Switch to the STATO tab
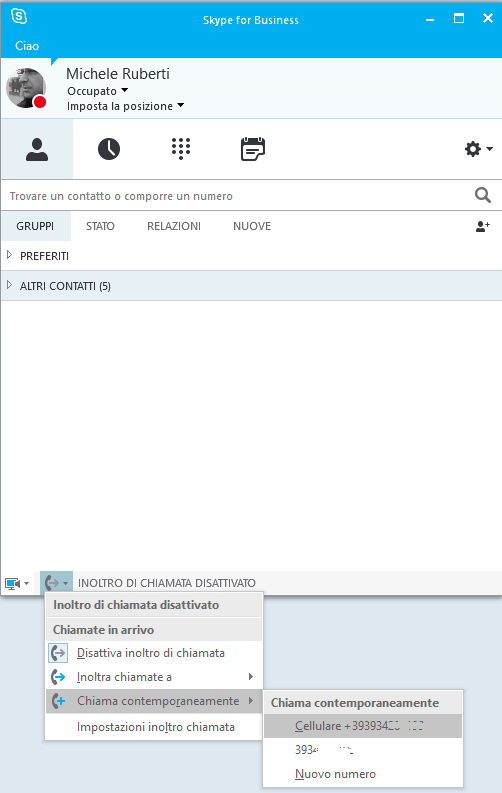This screenshot has width=502, height=793. pyautogui.click(x=100, y=226)
